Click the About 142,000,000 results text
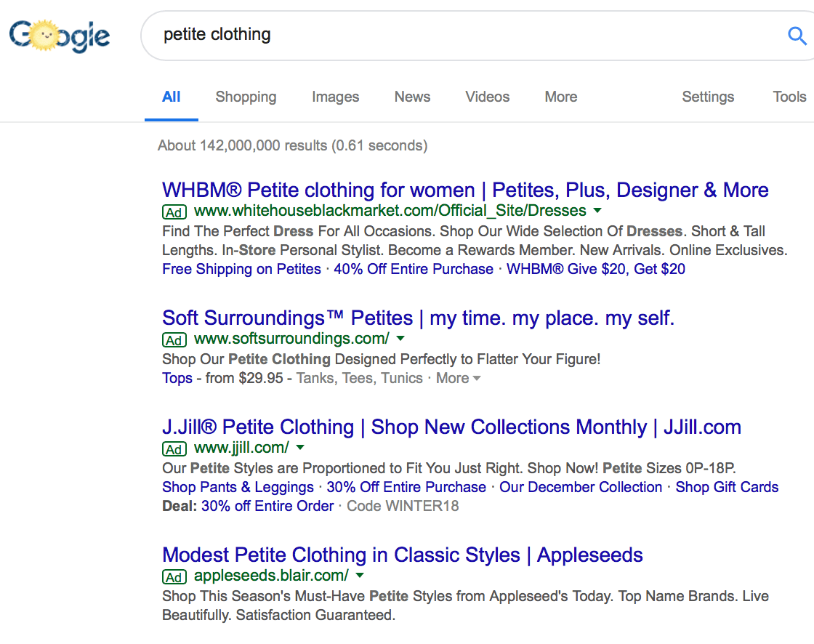The image size is (814, 644). tap(293, 145)
